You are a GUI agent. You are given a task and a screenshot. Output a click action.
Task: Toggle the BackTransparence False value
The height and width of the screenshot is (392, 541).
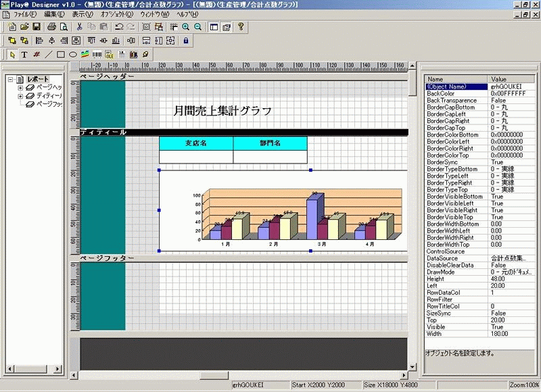point(512,101)
